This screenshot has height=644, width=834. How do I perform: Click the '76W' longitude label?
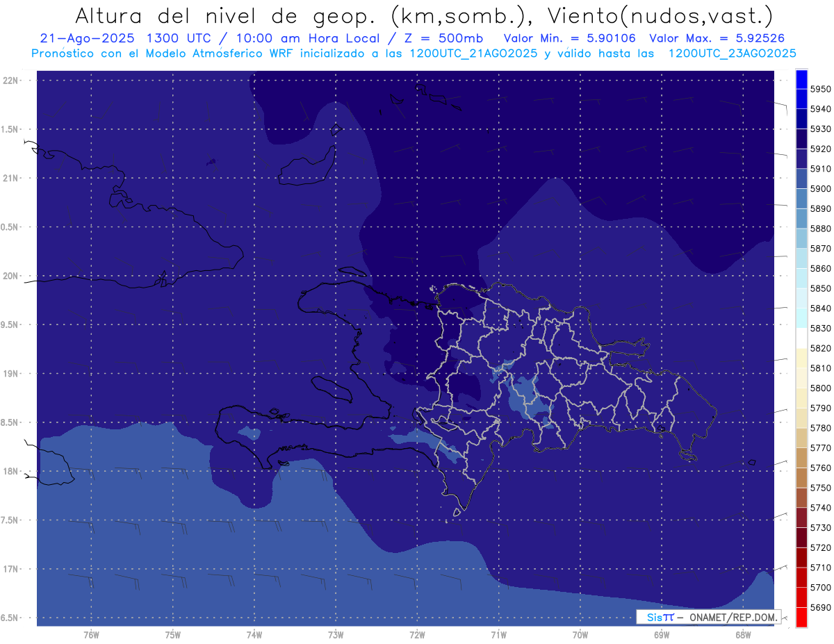[91, 635]
